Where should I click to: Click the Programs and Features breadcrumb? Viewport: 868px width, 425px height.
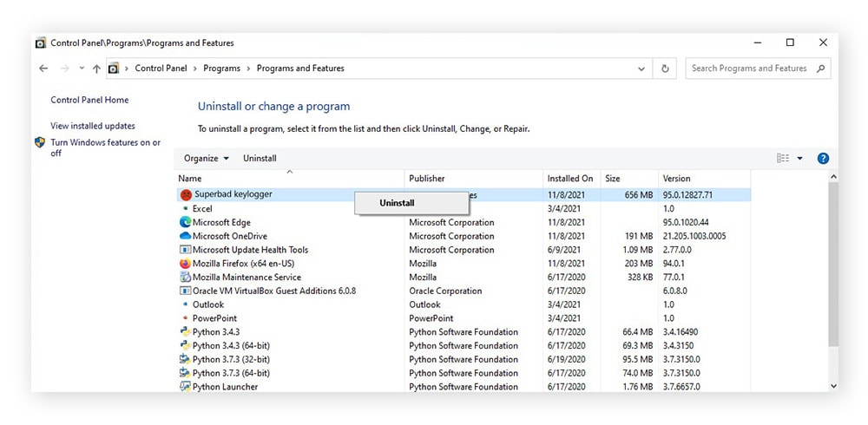click(x=300, y=69)
